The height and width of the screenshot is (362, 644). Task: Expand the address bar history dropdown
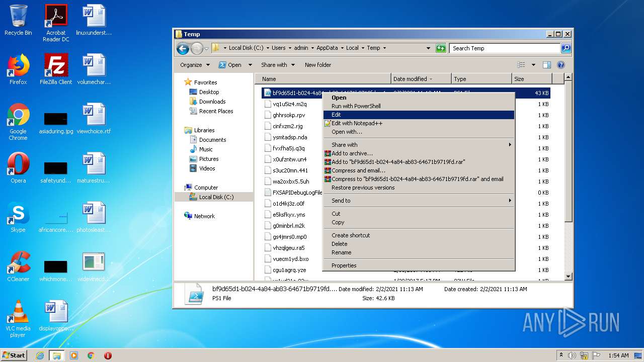click(428, 48)
